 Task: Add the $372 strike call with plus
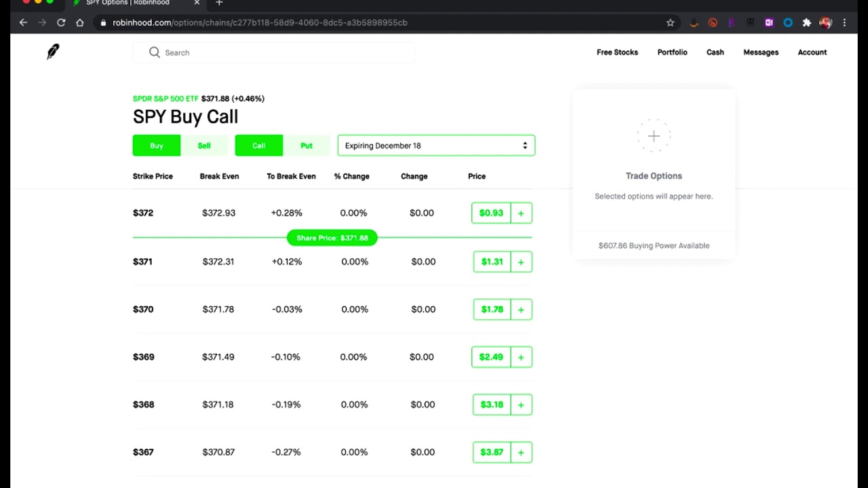coord(521,213)
